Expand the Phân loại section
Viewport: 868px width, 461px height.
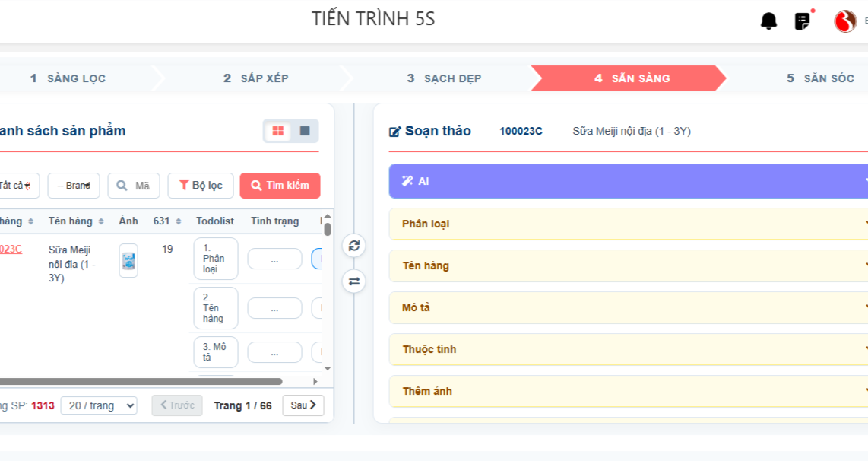pyautogui.click(x=629, y=224)
